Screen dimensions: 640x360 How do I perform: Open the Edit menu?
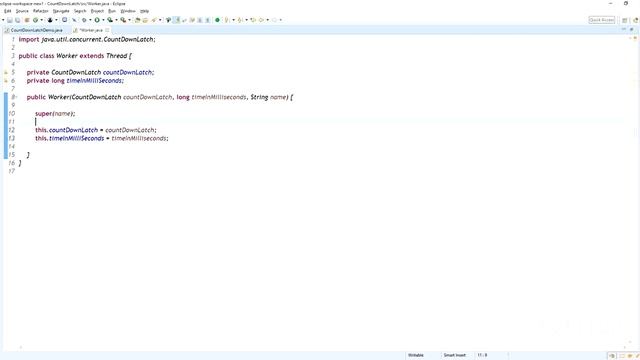[7, 11]
